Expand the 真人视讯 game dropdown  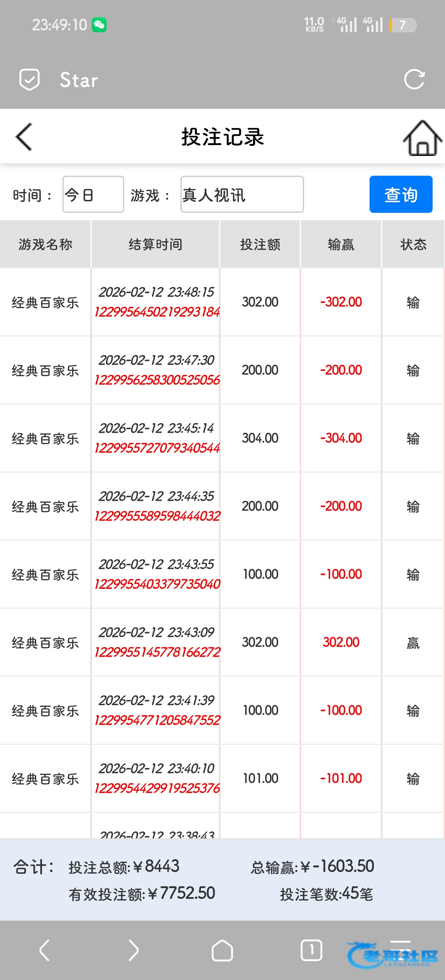pyautogui.click(x=242, y=194)
